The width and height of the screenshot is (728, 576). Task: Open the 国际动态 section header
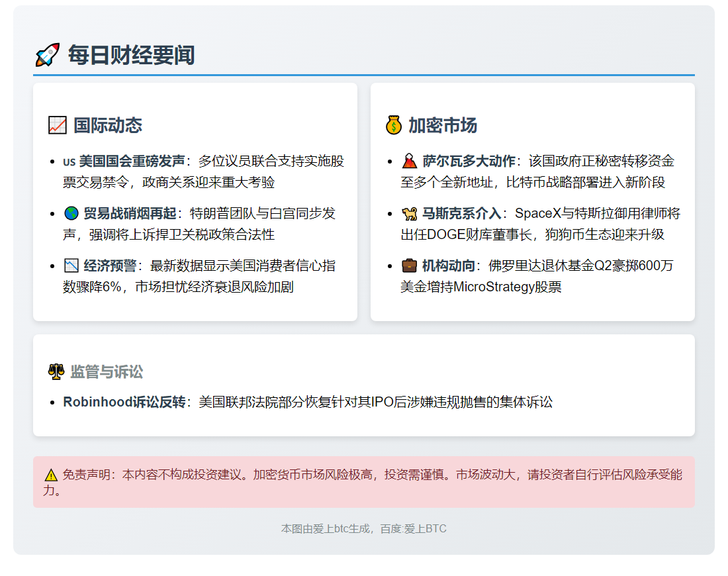(109, 124)
